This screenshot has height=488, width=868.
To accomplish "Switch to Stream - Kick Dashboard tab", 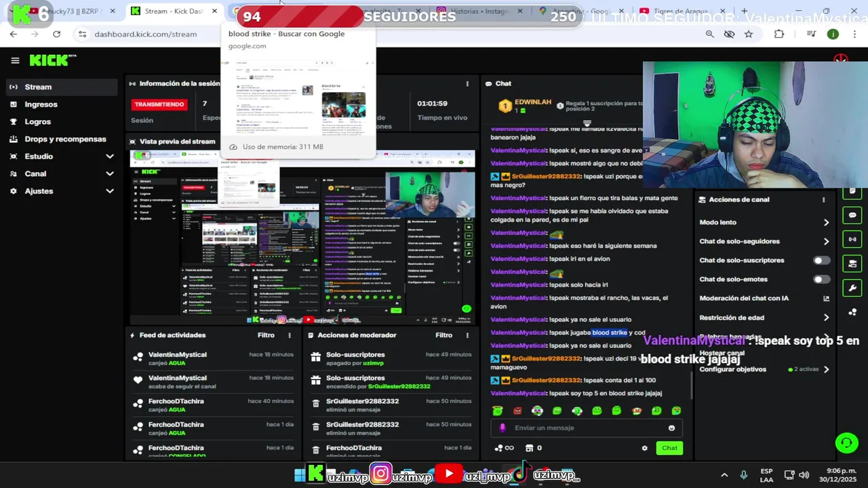I will (x=174, y=11).
